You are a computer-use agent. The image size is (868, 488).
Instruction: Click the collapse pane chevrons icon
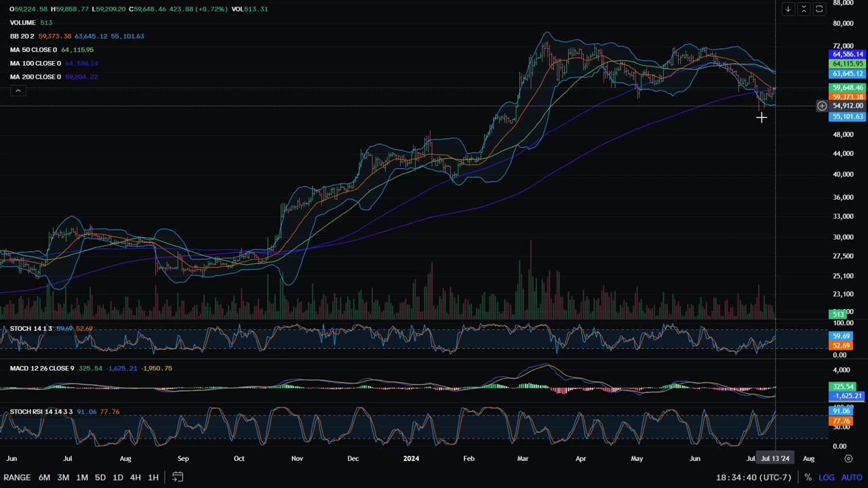804,9
